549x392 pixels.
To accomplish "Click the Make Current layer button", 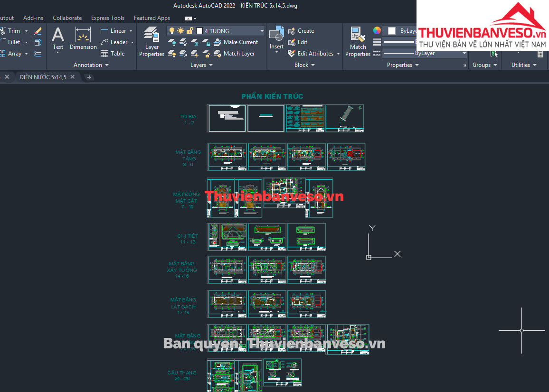I will pos(236,42).
